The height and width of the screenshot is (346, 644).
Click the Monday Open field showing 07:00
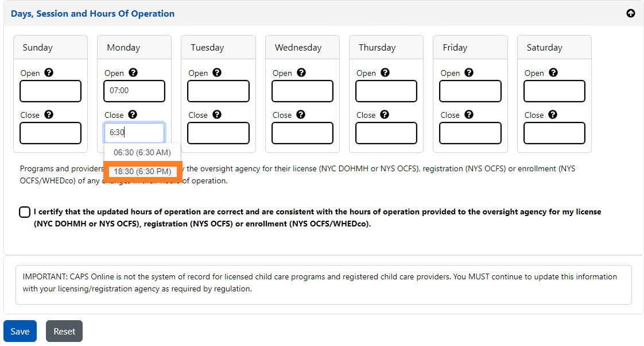coord(134,91)
